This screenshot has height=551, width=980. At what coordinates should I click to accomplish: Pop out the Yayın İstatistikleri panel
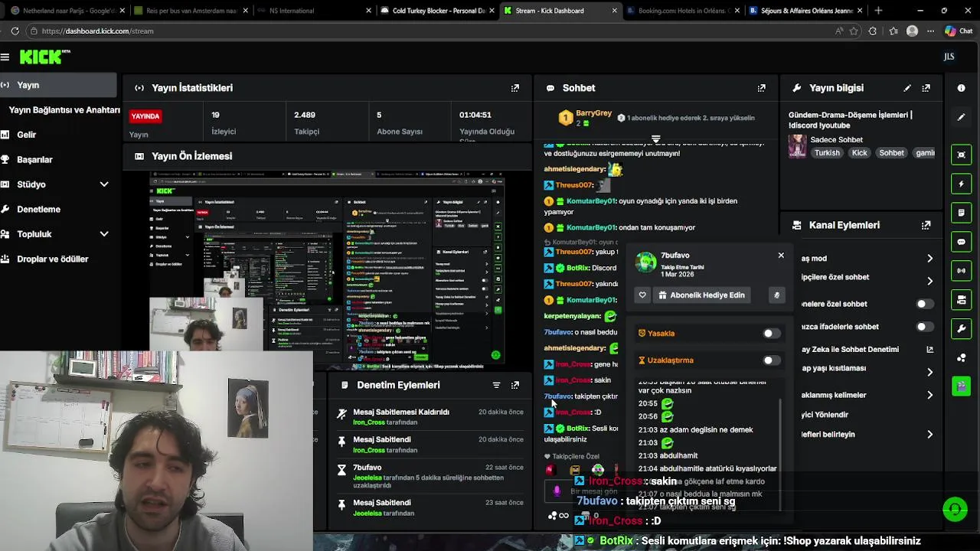(515, 88)
